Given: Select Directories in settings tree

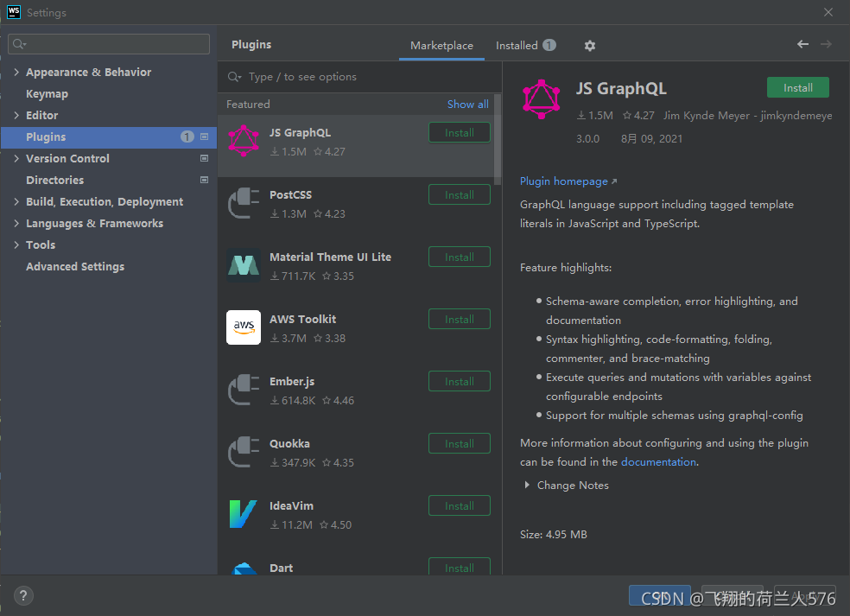Looking at the screenshot, I should click(x=54, y=180).
